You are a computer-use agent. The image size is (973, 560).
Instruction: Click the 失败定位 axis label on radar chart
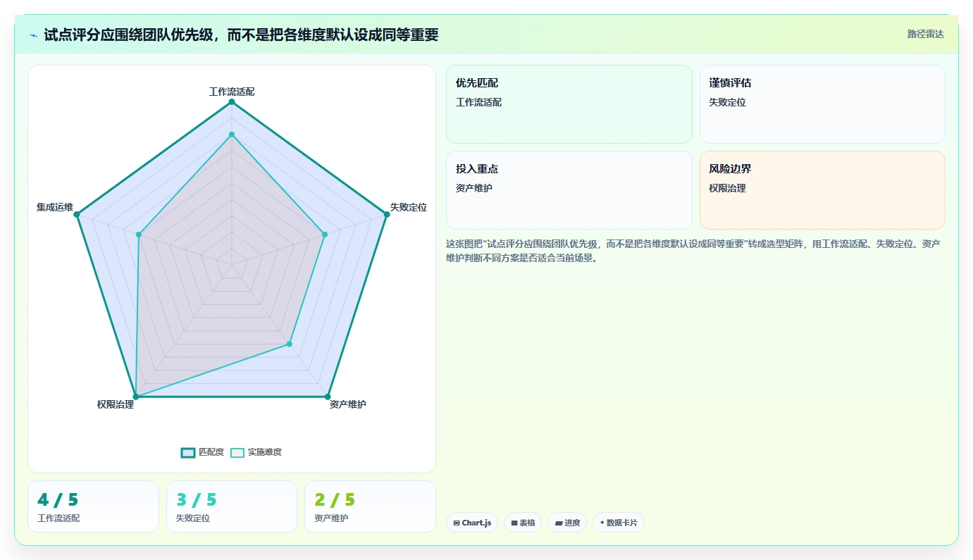pos(409,207)
